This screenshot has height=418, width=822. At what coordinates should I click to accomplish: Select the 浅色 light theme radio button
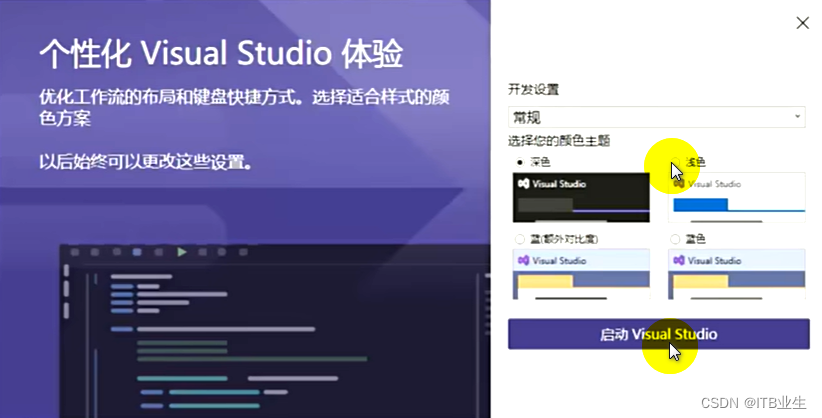pos(675,162)
